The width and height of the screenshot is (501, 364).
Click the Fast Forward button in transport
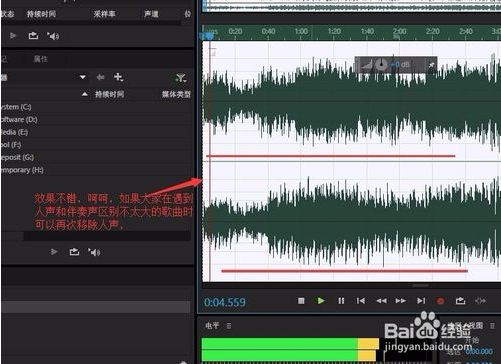pyautogui.click(x=401, y=301)
